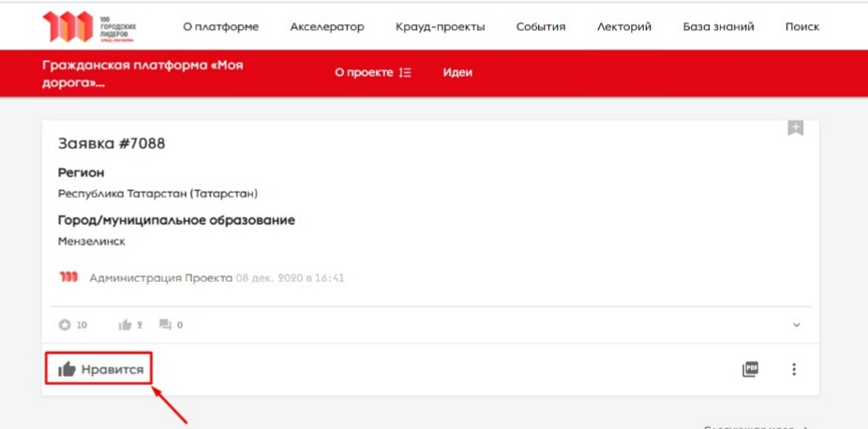Switch to the Идеи tab
The width and height of the screenshot is (868, 429).
tap(457, 73)
